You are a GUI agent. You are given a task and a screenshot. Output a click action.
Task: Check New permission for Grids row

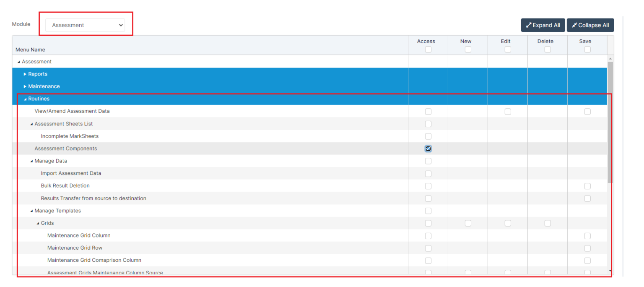click(x=467, y=223)
